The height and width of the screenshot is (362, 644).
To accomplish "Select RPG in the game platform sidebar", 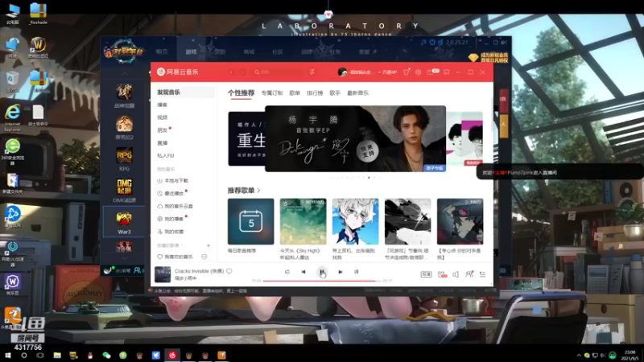I will [x=124, y=159].
